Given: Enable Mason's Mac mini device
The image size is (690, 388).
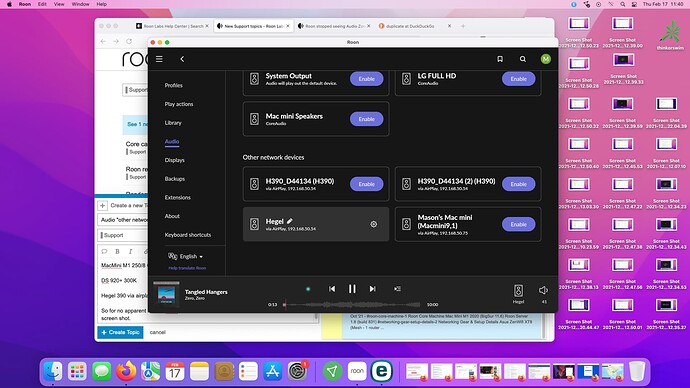Looking at the screenshot, I should tap(518, 224).
